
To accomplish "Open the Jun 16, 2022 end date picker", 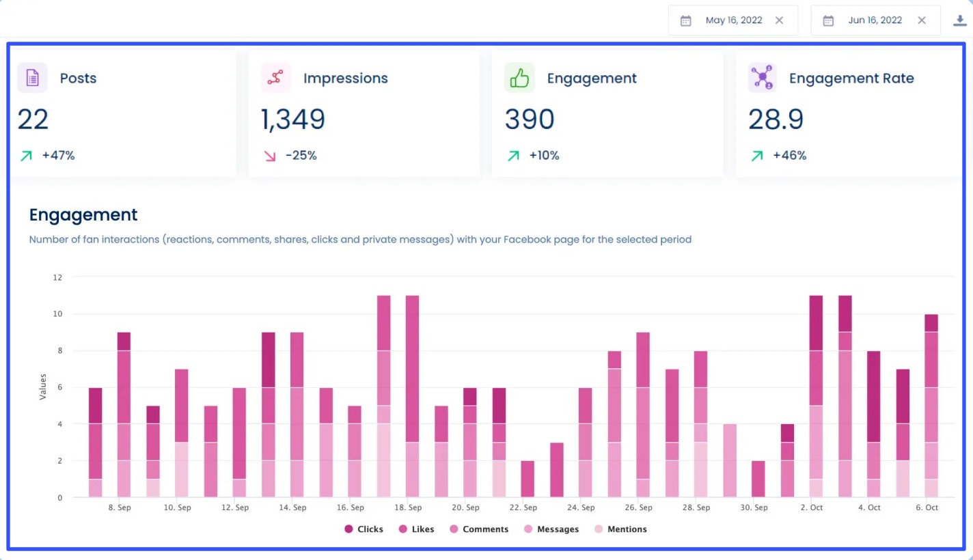I will point(875,20).
